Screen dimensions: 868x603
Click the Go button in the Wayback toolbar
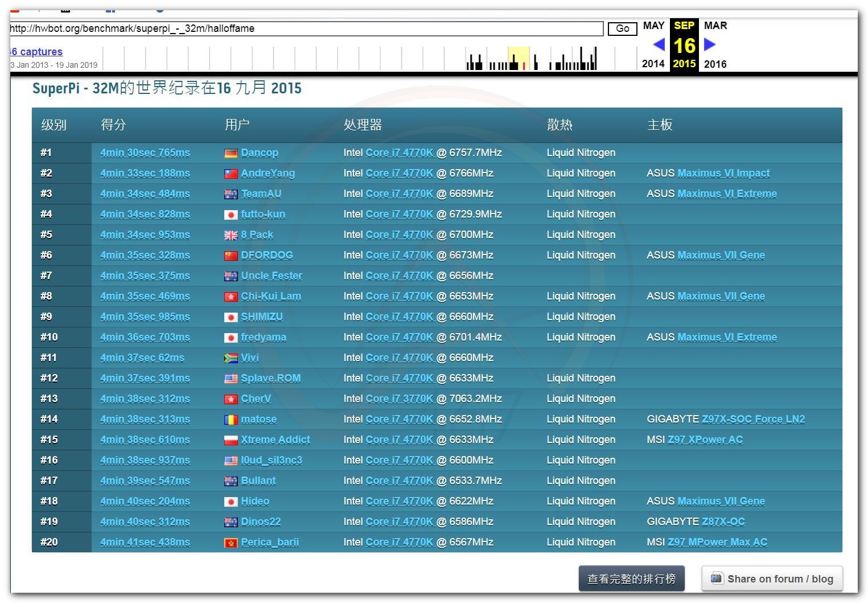point(622,28)
